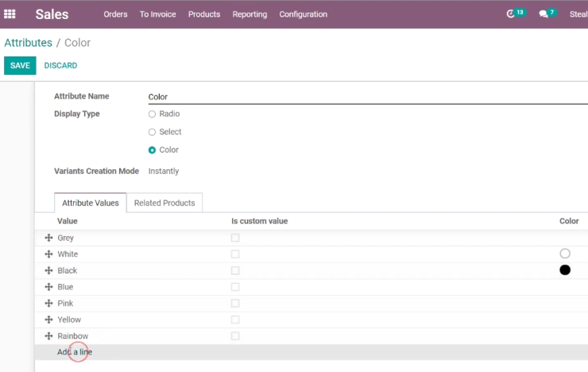Select the Pink value cell

65,304
